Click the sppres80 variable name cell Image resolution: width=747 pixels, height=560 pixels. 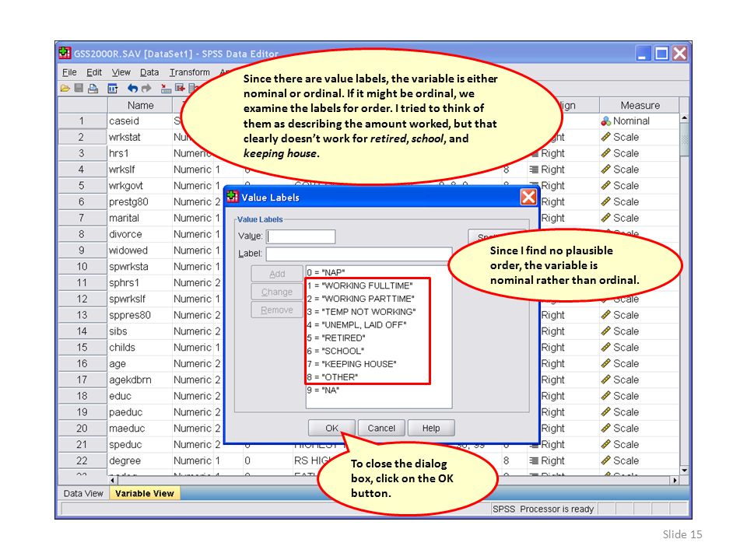pos(139,315)
